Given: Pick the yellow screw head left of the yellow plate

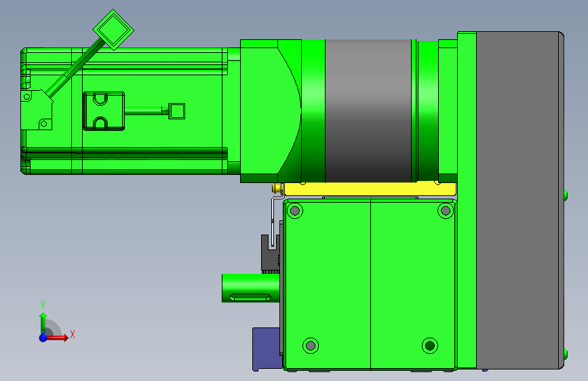Looking at the screenshot, I should (x=277, y=188).
